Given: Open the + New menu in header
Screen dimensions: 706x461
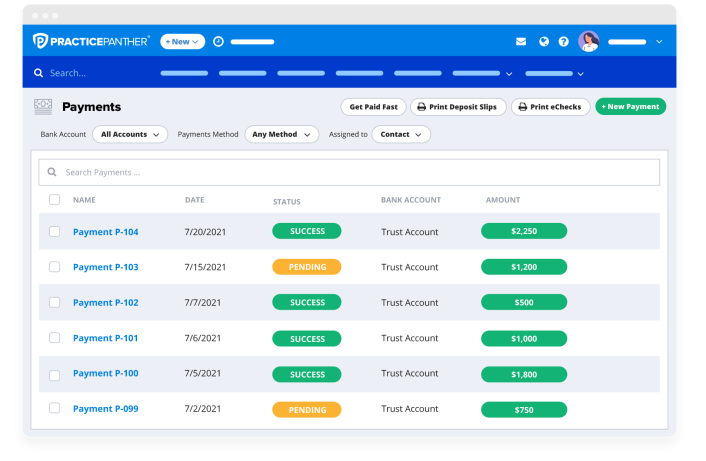Looking at the screenshot, I should pos(182,42).
